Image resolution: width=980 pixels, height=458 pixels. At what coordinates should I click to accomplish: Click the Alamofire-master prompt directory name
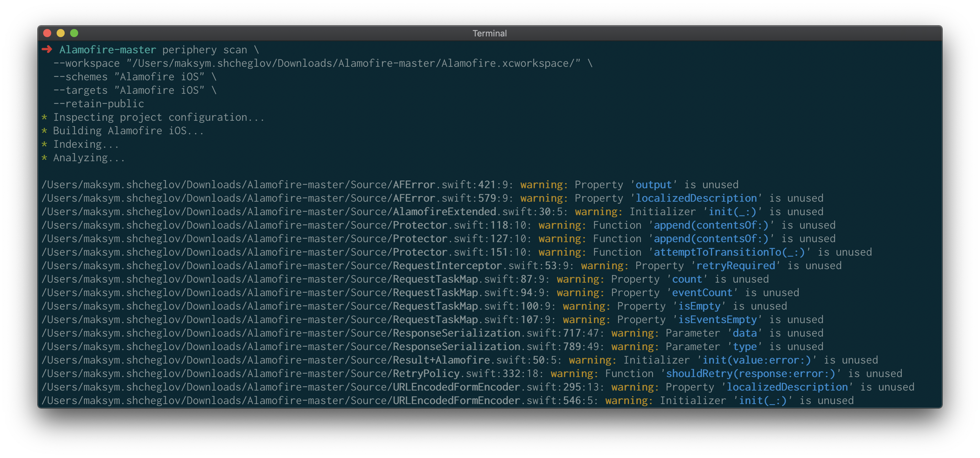108,50
